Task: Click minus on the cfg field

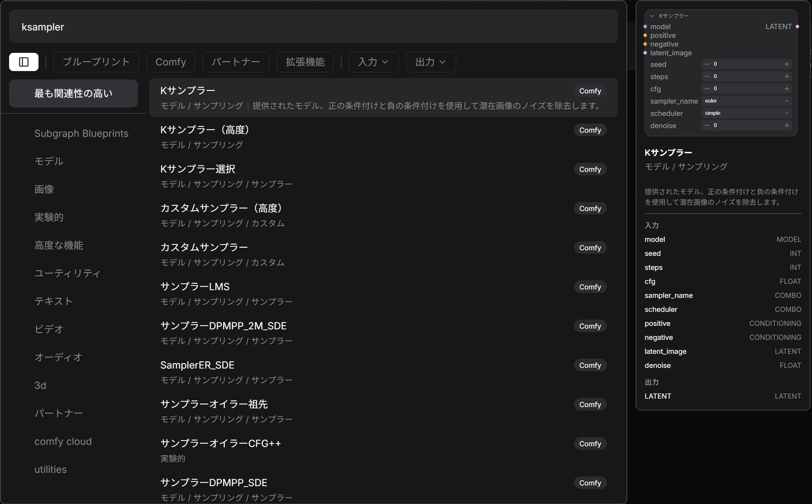Action: click(707, 88)
